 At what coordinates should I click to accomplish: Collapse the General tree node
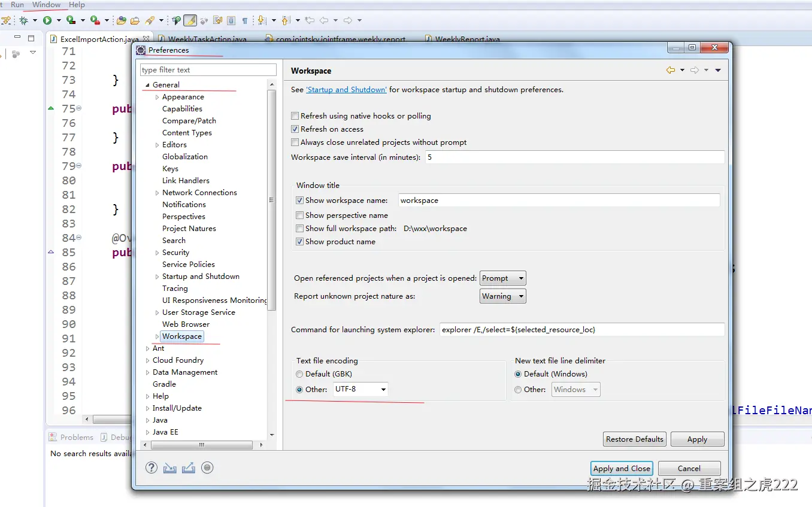[x=147, y=85]
